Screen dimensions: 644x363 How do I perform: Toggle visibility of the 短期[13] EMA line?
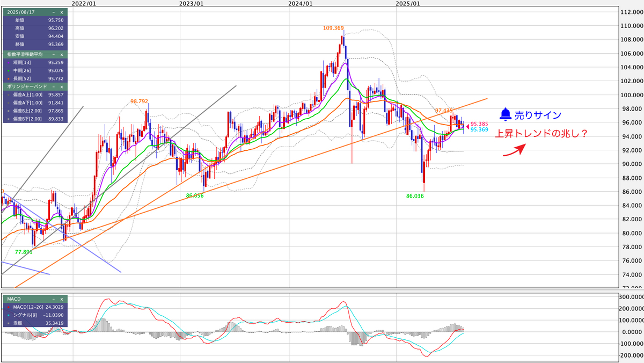tap(9, 62)
